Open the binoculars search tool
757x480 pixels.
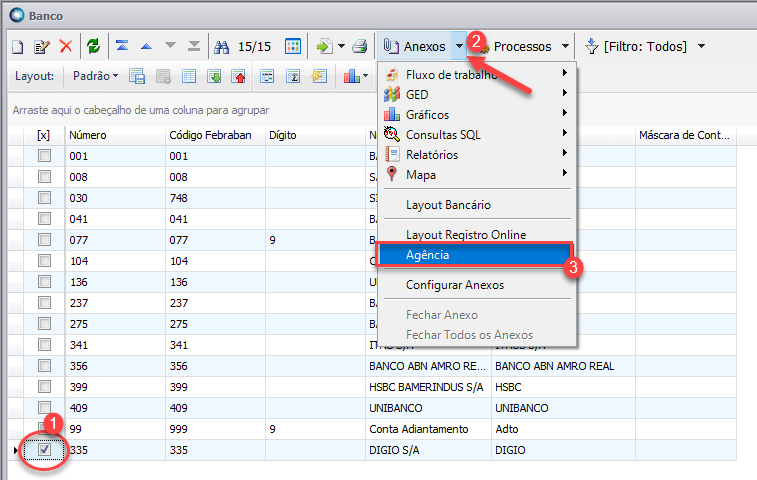[x=221, y=47]
